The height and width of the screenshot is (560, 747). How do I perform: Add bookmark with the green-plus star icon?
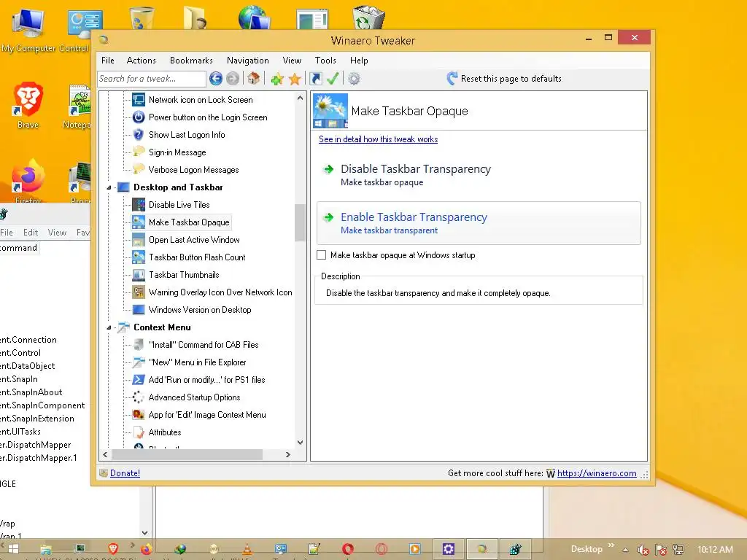[x=276, y=79]
